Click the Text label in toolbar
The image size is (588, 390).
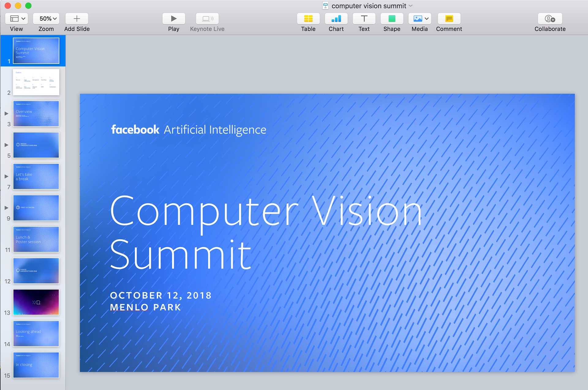tap(364, 29)
